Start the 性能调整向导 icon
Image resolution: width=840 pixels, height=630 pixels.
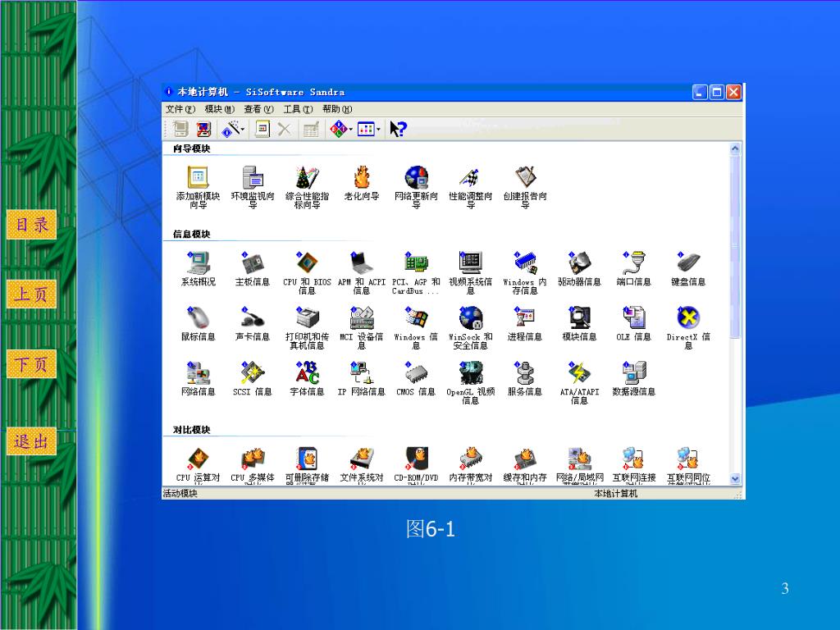(x=470, y=178)
